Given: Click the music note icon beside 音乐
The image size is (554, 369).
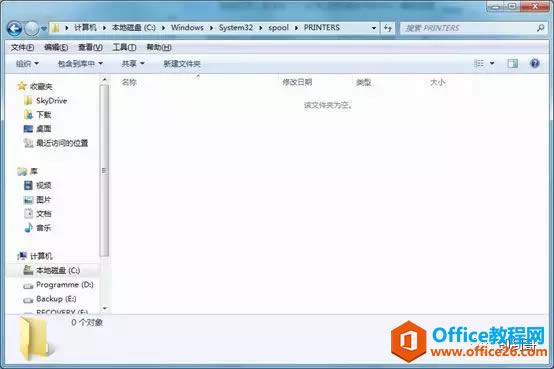Looking at the screenshot, I should [28, 228].
